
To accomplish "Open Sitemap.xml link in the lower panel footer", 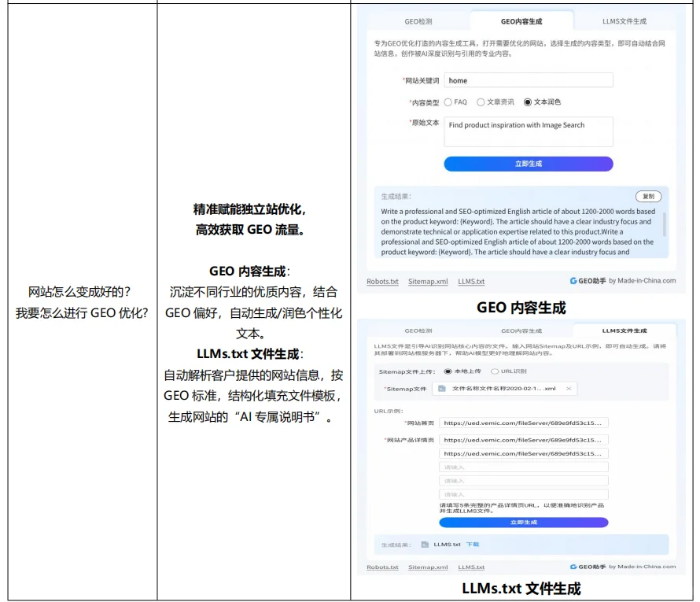I will point(428,567).
